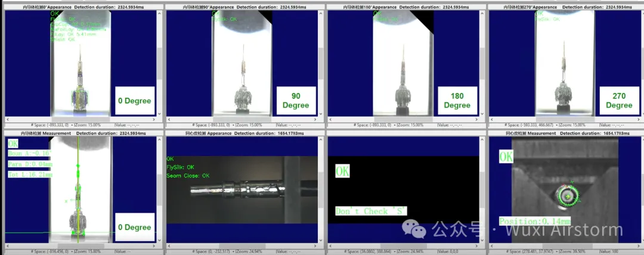Viewport: 644px width, 255px height.
Task: Click scroll-down arrow in 0° Appearance panel
Action: tap(159, 113)
